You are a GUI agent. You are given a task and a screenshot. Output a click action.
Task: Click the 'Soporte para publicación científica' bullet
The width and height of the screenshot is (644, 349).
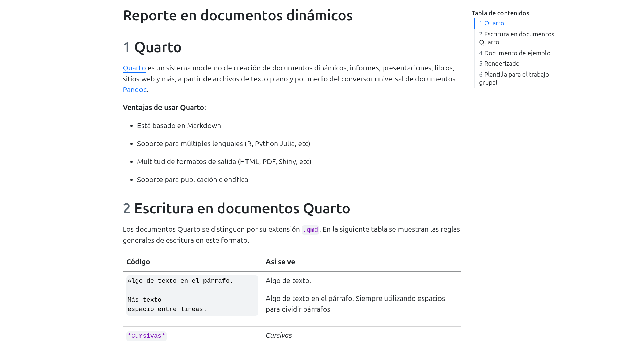pyautogui.click(x=192, y=180)
